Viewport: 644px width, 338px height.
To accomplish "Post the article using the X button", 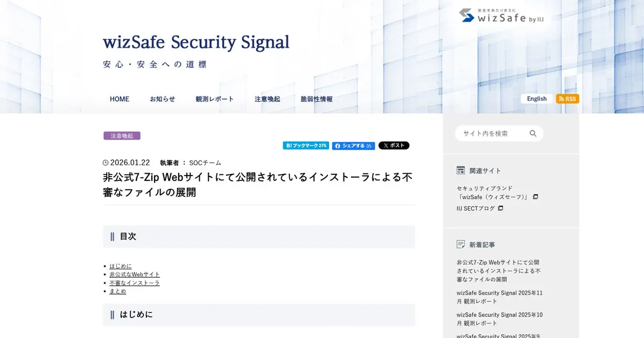I will [393, 145].
